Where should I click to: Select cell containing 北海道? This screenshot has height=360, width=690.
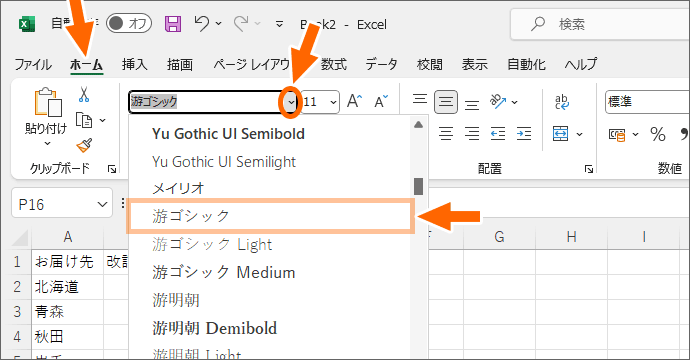68,287
